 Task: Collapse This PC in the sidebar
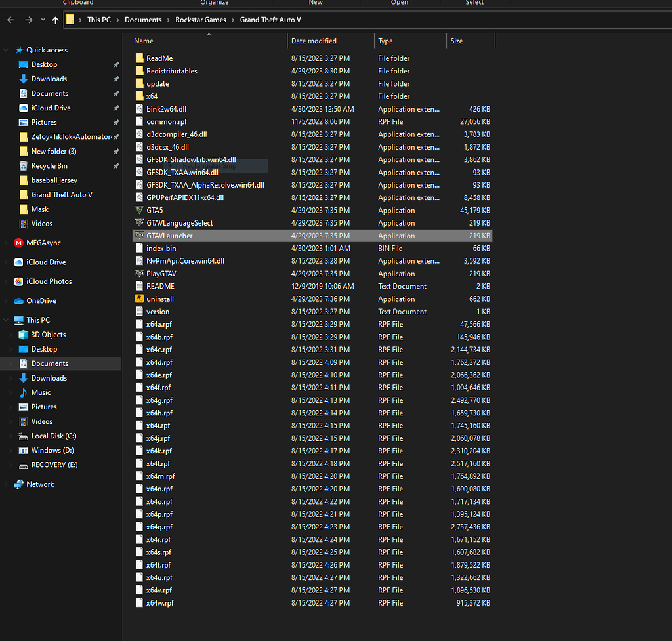tap(5, 320)
